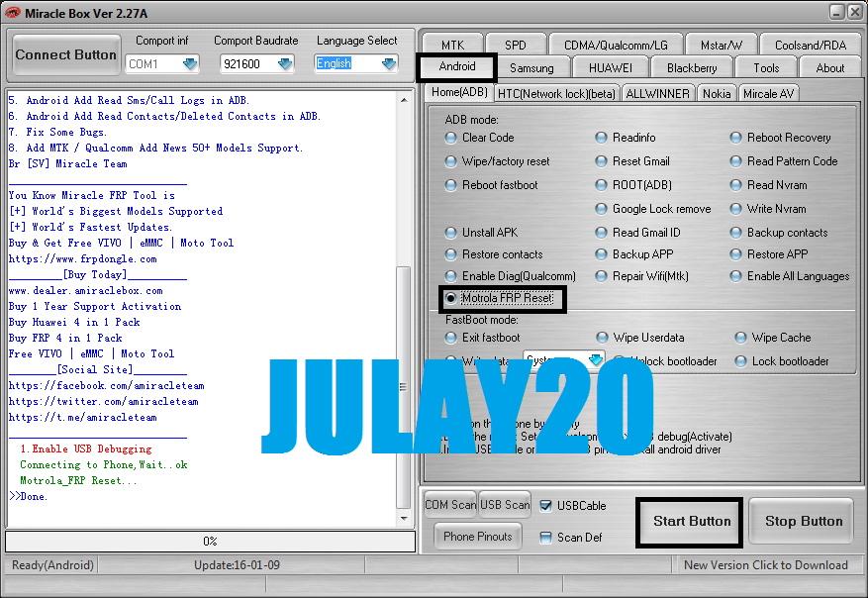Open the ALLWINNER sub-tab
This screenshot has height=598, width=868.
pos(657,94)
